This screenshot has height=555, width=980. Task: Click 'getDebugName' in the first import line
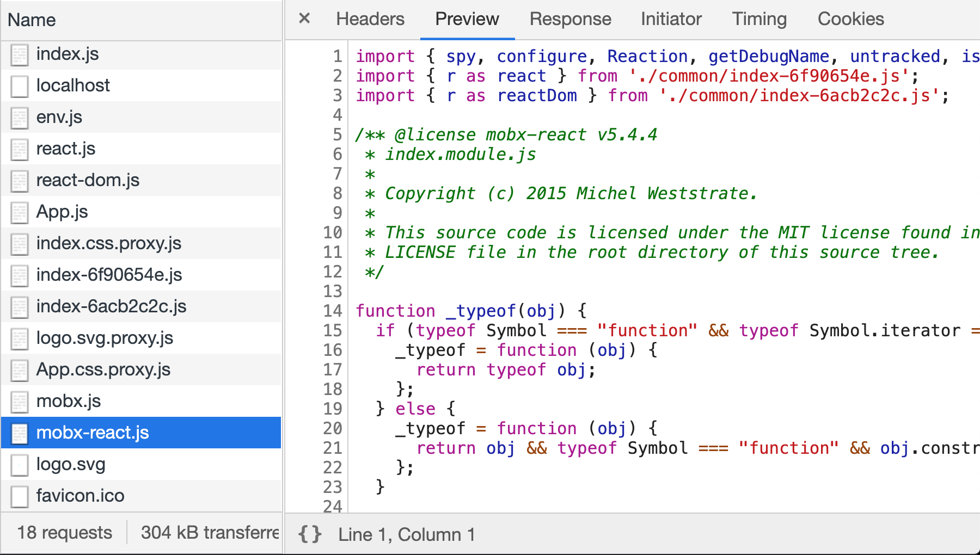769,56
